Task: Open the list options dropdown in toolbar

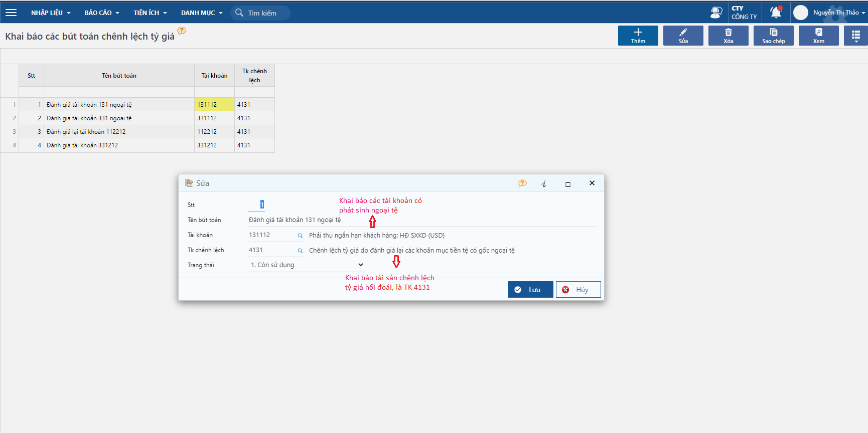Action: pos(856,36)
